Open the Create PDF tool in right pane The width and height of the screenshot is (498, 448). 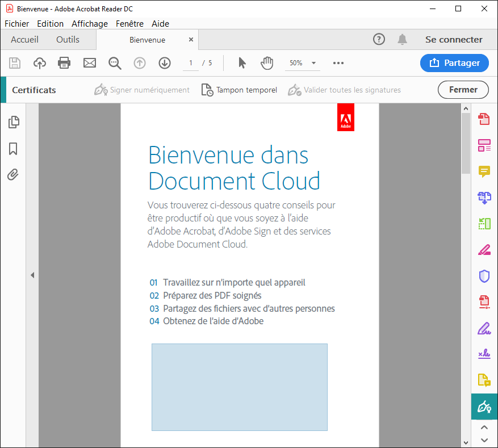(x=484, y=119)
